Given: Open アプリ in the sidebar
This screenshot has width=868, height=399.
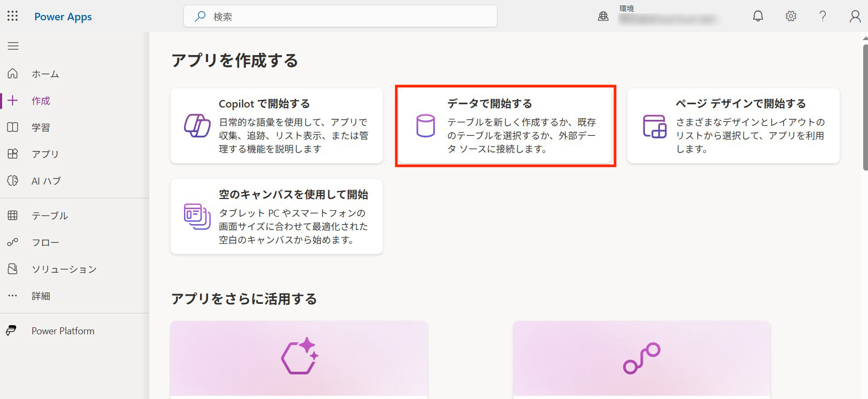Looking at the screenshot, I should [74, 154].
